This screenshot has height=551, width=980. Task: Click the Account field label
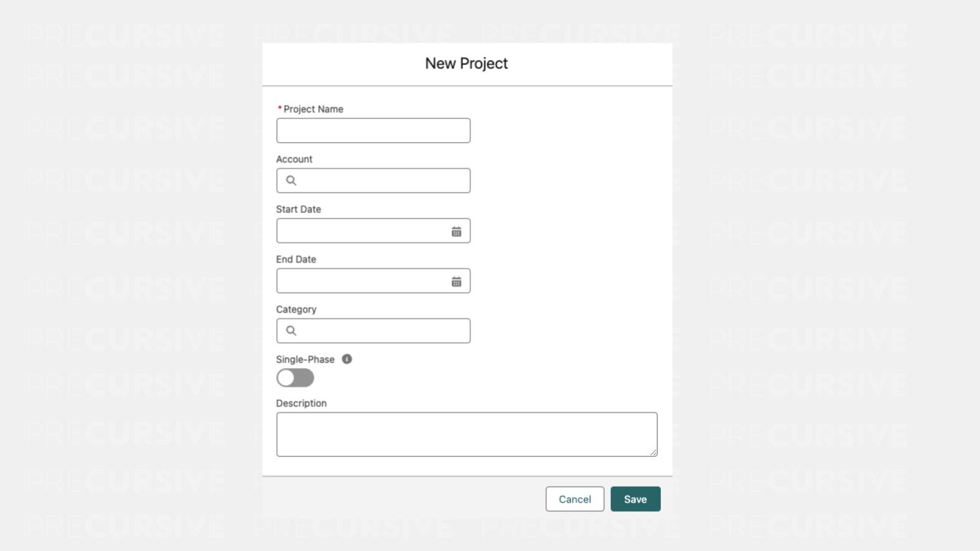click(x=294, y=159)
